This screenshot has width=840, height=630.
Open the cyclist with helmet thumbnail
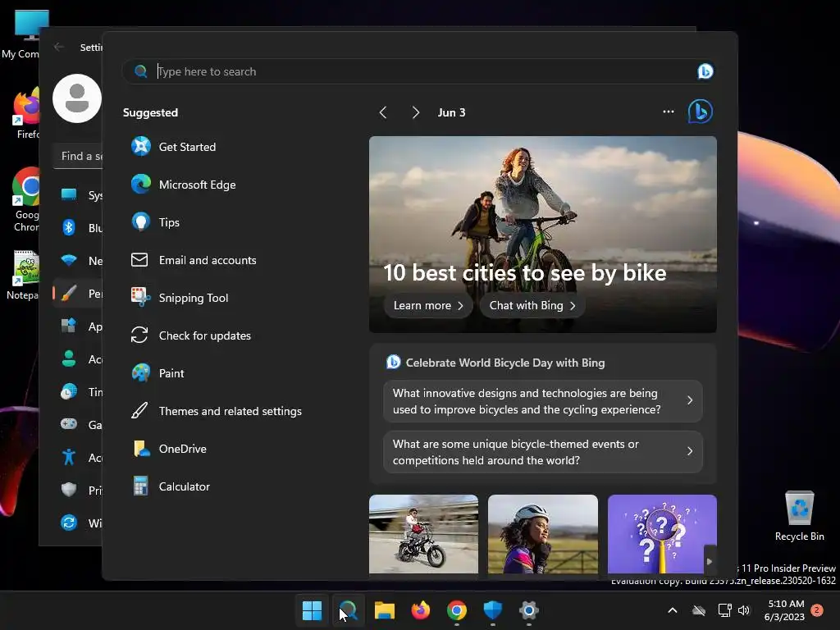[543, 534]
